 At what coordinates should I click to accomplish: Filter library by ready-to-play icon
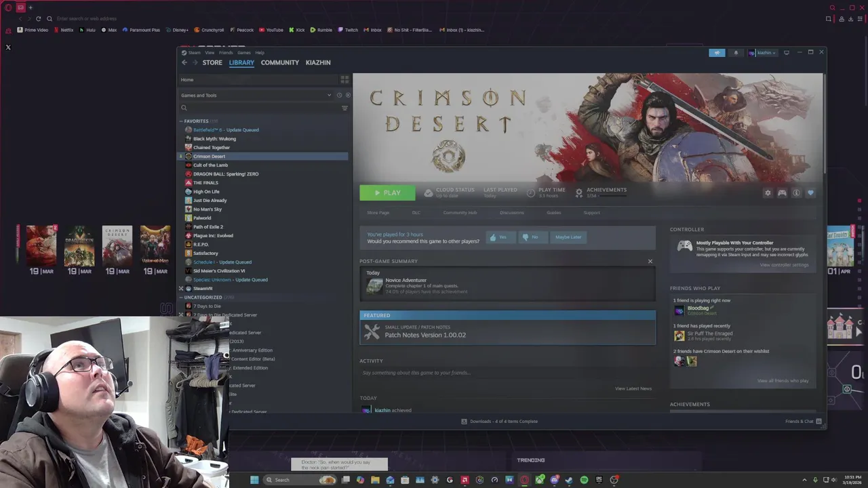pos(348,95)
